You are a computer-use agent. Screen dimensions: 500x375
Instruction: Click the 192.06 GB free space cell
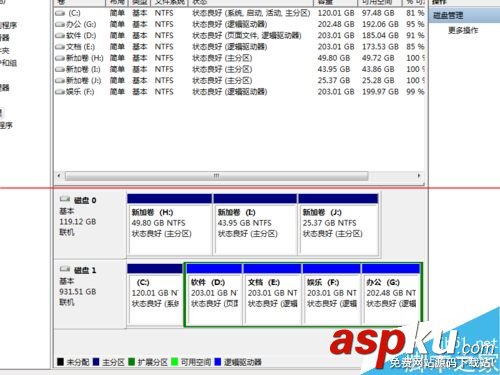point(380,25)
